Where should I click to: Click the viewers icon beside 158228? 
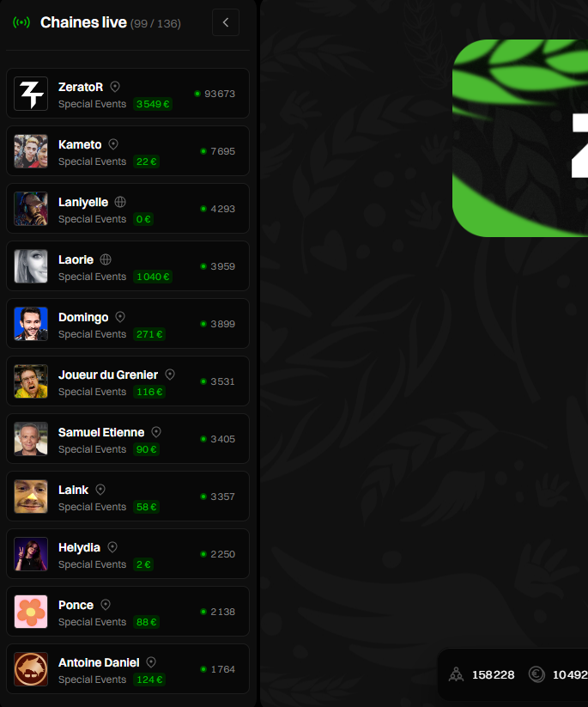pos(456,674)
